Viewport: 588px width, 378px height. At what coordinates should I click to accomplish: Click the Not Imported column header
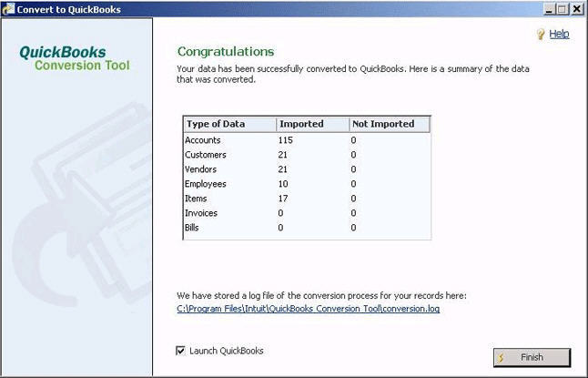point(390,124)
